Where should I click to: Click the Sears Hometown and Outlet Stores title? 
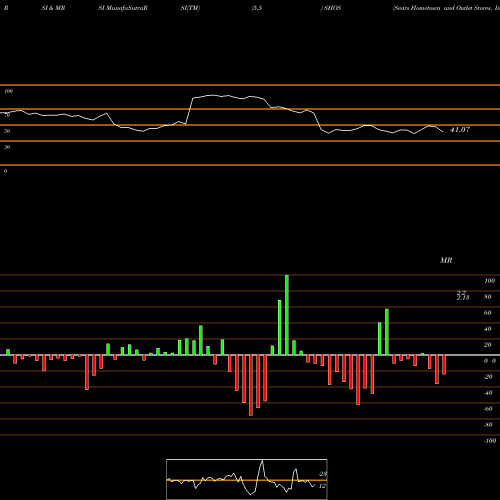click(x=446, y=8)
